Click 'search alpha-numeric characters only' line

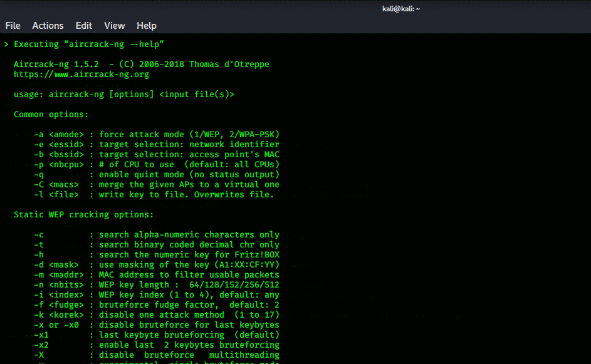point(157,235)
